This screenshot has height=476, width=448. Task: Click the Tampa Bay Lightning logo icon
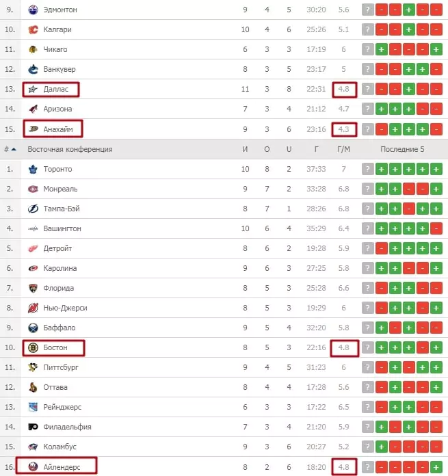[x=33, y=209]
